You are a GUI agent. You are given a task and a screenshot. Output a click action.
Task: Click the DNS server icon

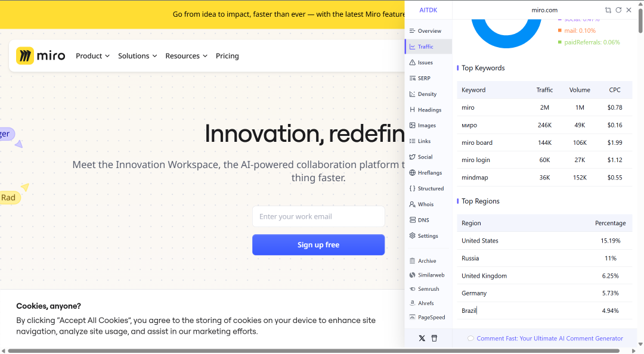point(413,220)
